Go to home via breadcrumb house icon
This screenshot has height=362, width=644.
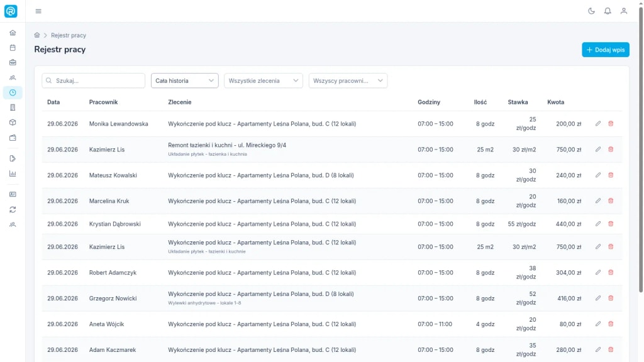[x=37, y=35]
